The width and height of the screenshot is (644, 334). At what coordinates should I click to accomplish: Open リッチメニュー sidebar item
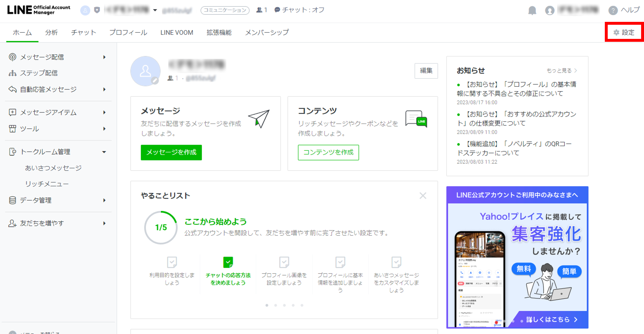click(x=47, y=184)
